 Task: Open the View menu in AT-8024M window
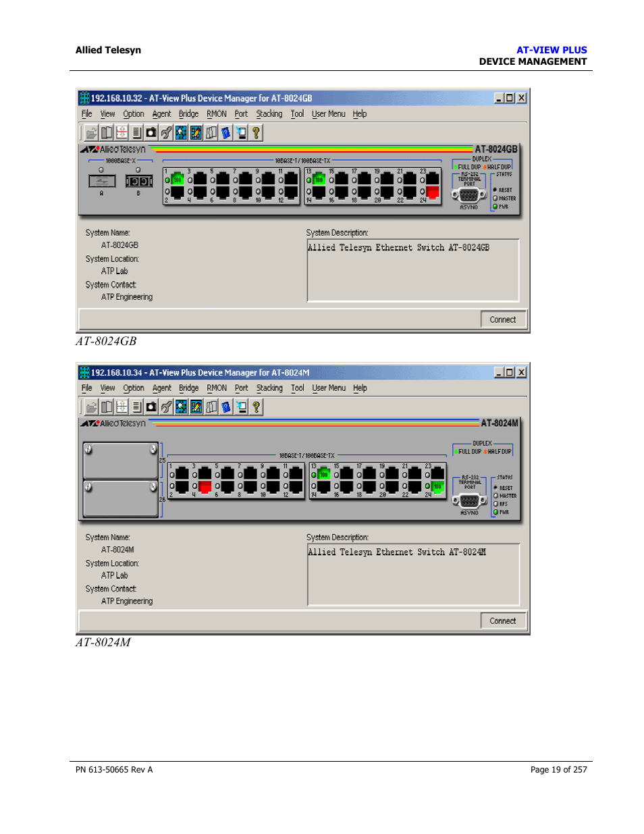point(108,388)
